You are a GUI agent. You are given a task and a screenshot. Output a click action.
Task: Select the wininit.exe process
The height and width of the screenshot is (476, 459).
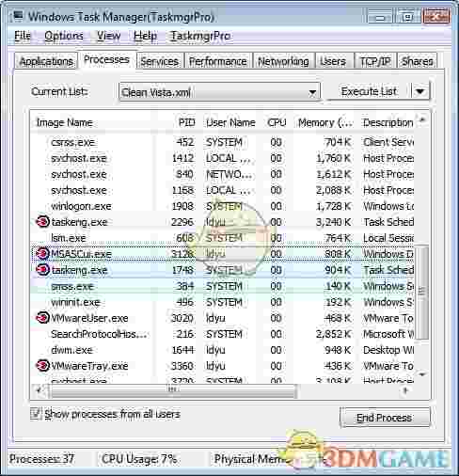click(x=223, y=302)
